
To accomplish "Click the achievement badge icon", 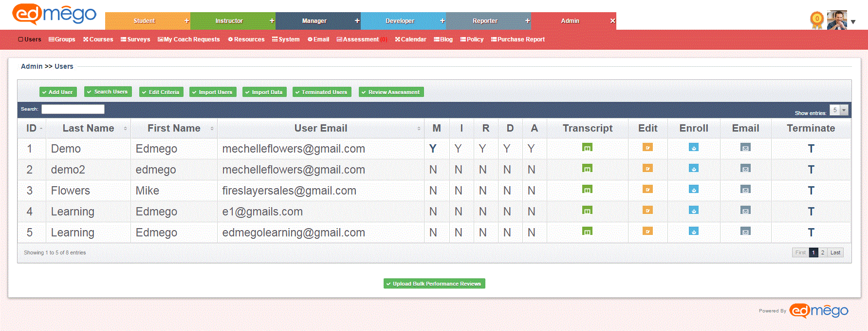I will tap(817, 20).
